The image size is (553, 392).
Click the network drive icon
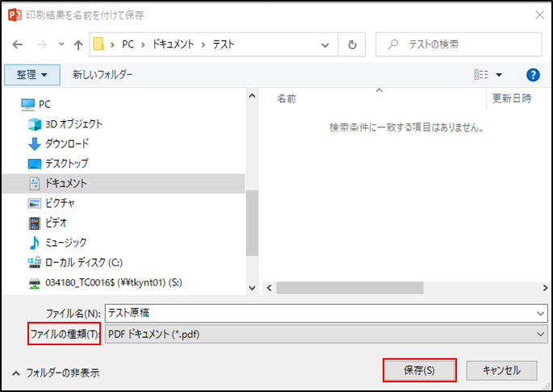click(x=35, y=283)
